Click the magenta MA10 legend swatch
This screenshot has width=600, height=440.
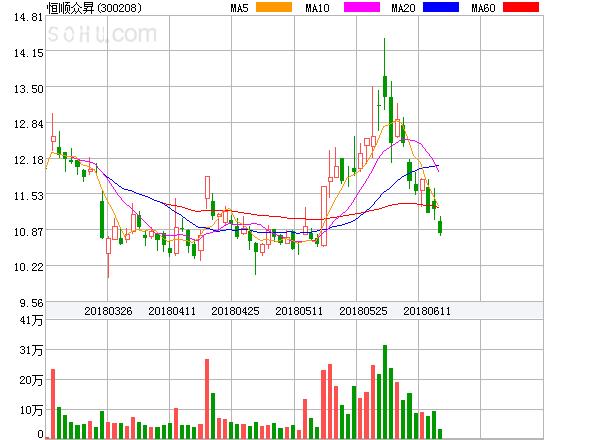tap(362, 7)
